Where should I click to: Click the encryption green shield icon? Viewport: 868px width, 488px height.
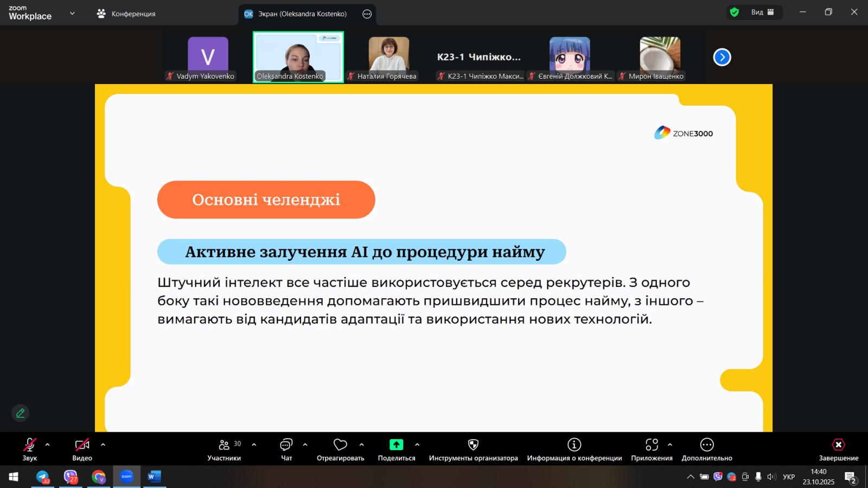click(x=735, y=12)
